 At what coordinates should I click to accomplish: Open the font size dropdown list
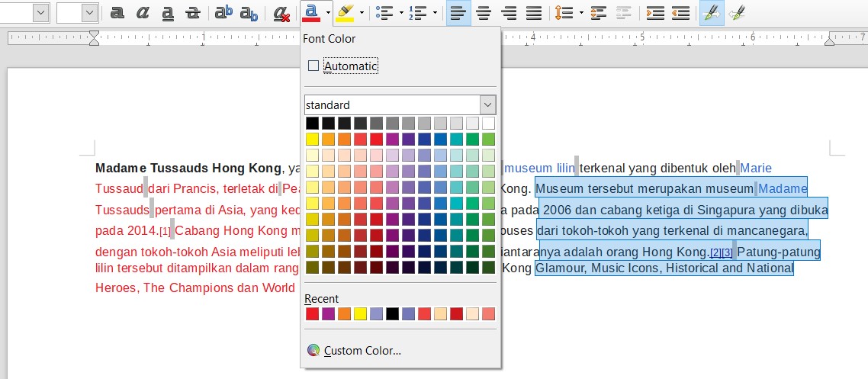90,13
